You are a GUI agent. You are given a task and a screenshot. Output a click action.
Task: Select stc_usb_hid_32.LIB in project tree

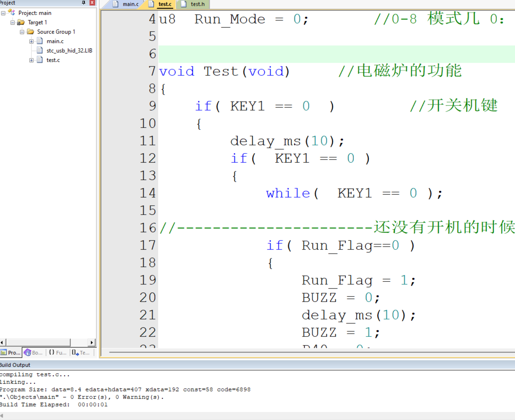[x=69, y=51]
